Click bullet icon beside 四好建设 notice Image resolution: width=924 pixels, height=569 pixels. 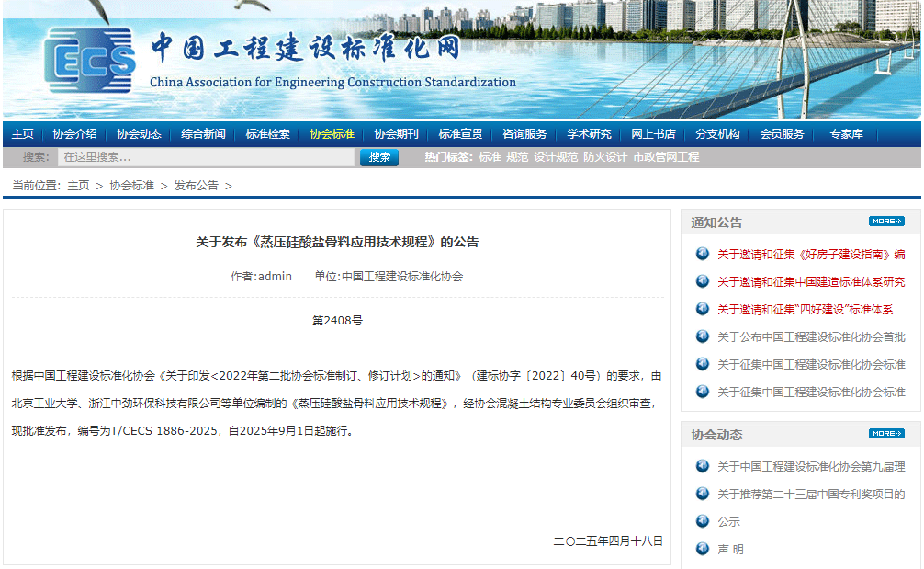point(703,309)
